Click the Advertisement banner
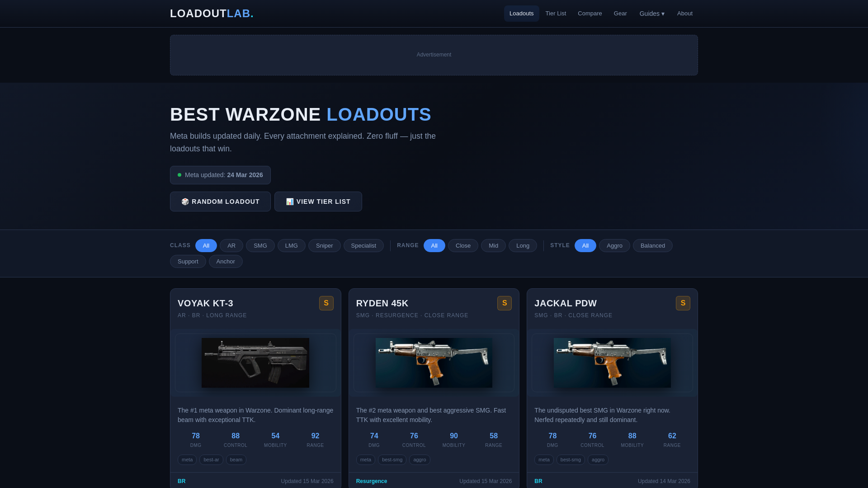Viewport: 868px width, 488px height. (x=434, y=55)
